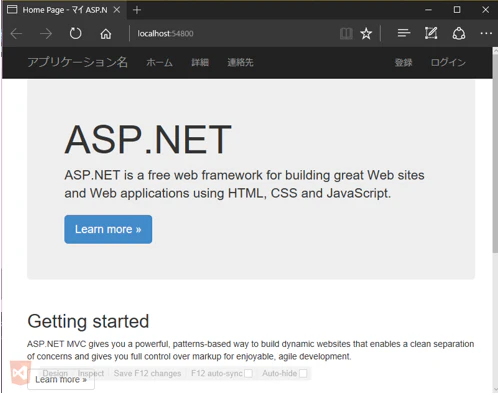The image size is (498, 395).
Task: Add page to favorites with star icon
Action: [366, 34]
